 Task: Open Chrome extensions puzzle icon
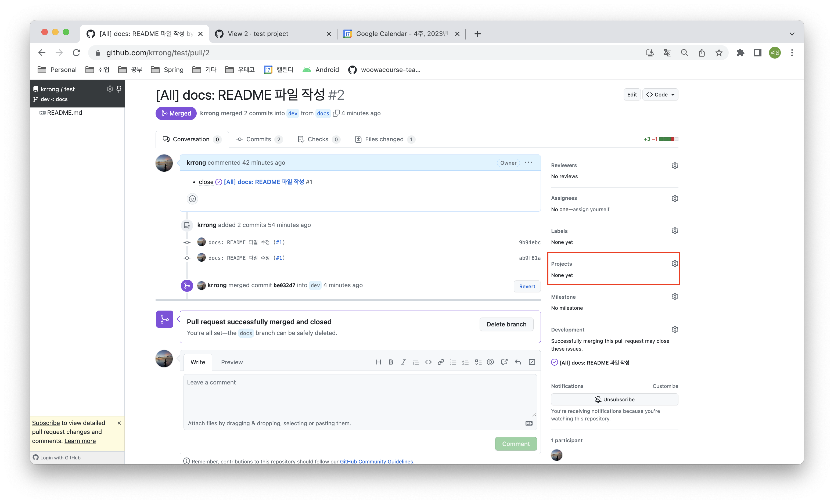740,52
